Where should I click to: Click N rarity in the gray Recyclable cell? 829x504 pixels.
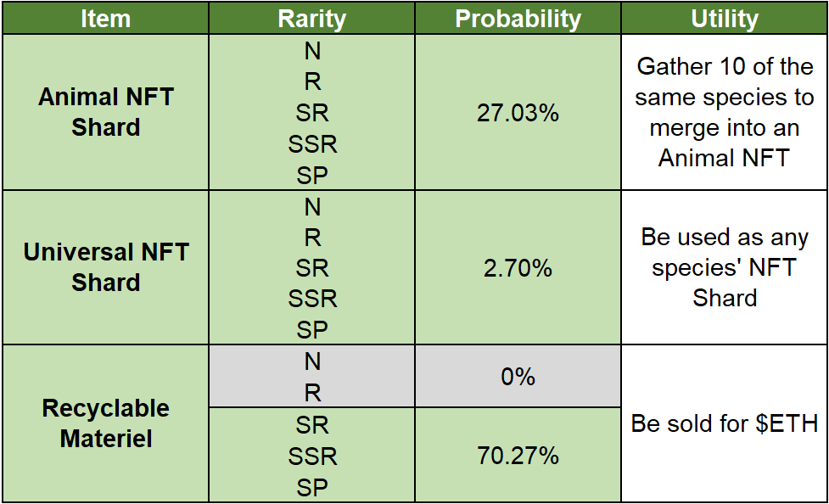click(x=312, y=361)
